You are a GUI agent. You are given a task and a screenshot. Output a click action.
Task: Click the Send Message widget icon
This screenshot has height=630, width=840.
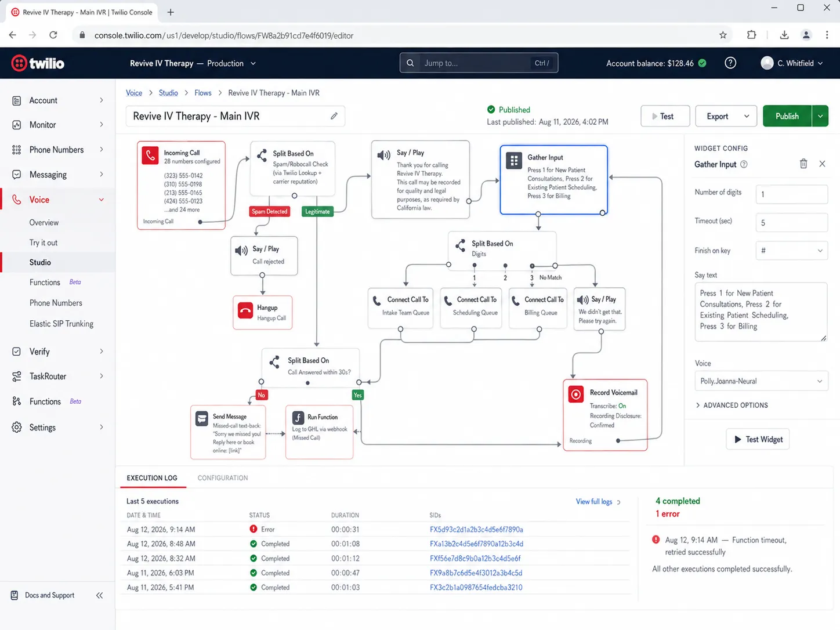pos(202,418)
